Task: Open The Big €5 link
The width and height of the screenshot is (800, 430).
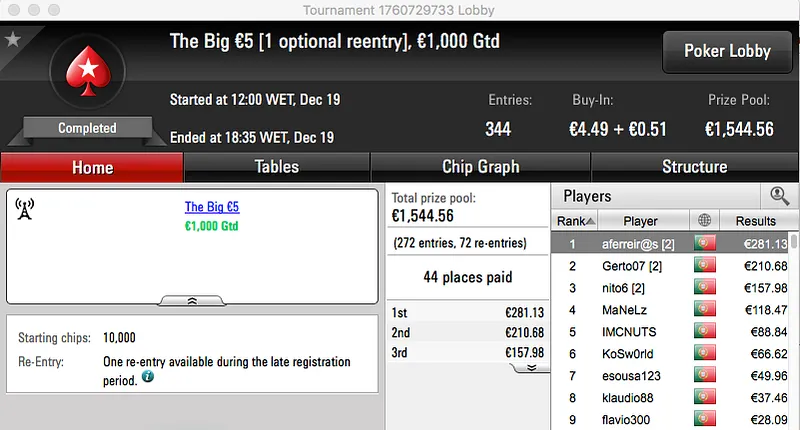Action: pos(212,208)
